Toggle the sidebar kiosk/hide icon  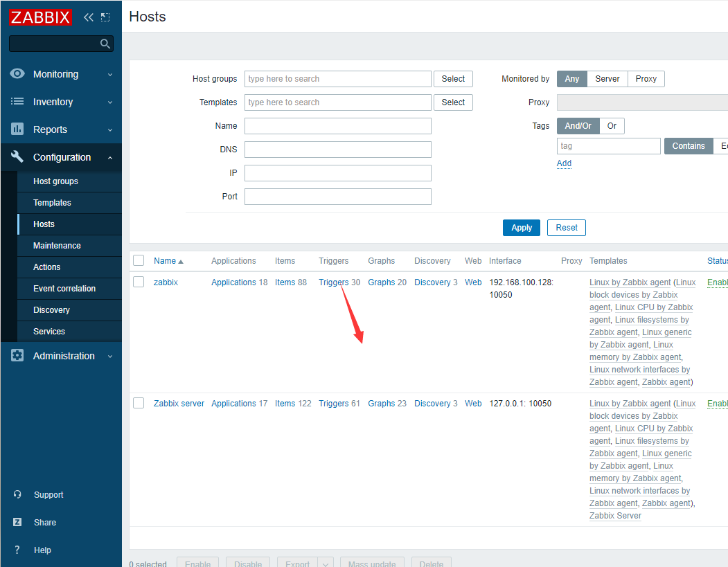105,17
